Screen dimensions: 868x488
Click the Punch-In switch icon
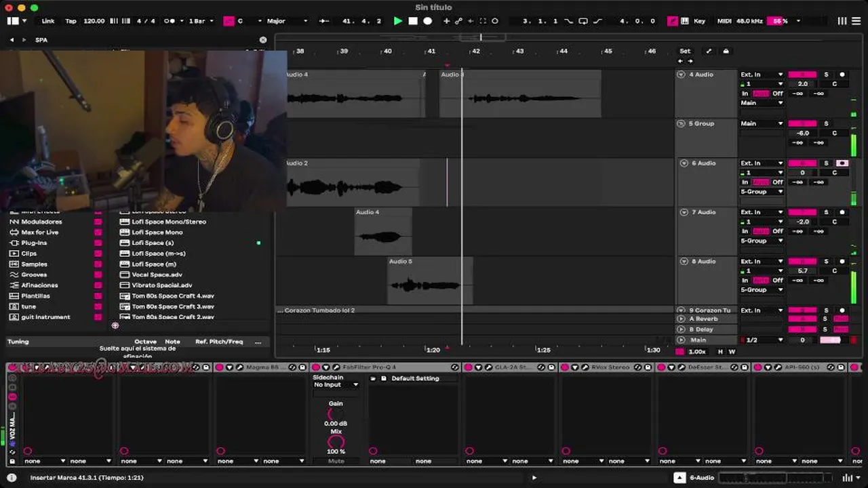tap(568, 21)
